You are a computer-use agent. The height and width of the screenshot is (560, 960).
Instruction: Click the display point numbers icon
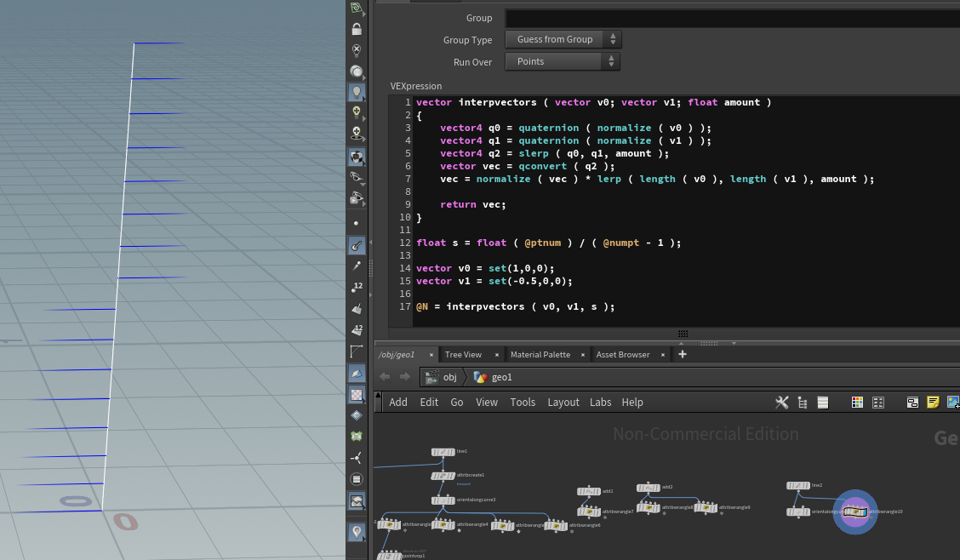pyautogui.click(x=357, y=287)
